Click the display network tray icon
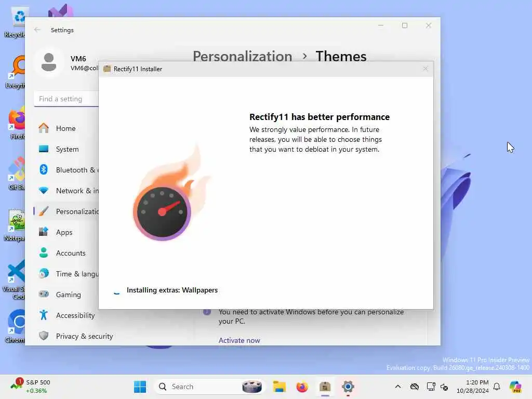Screen dimensions: 532x399 coord(431,387)
